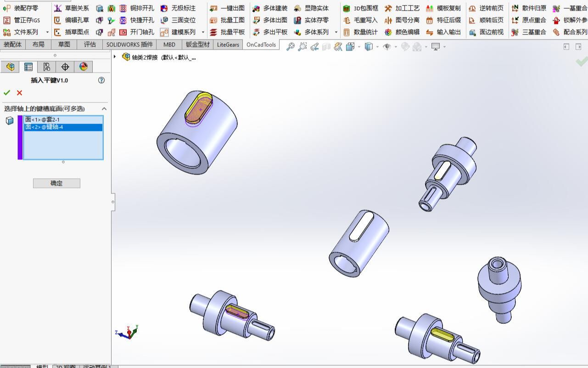This screenshot has width=588, height=368.
Task: Click the 确定 button
Action: 56,183
